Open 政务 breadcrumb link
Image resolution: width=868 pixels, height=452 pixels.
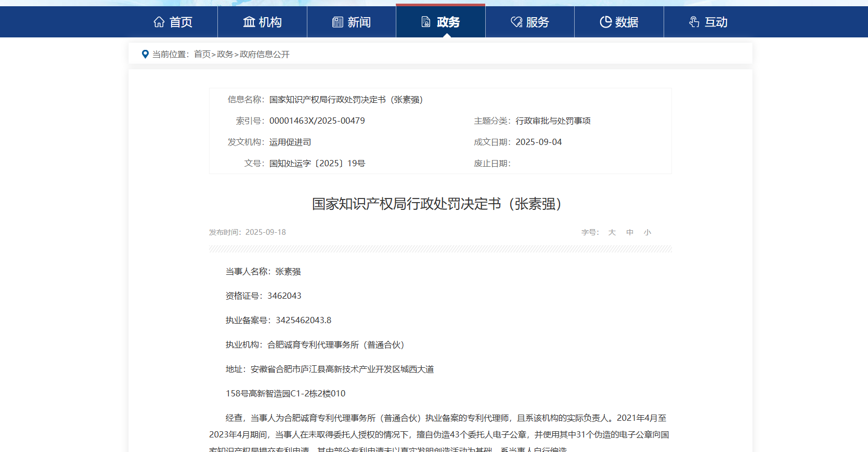225,54
